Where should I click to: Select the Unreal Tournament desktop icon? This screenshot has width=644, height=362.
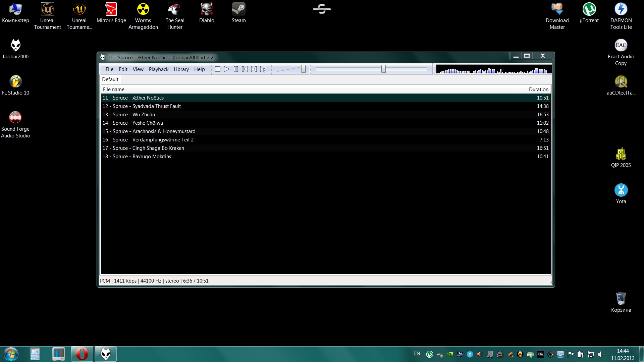point(47,16)
